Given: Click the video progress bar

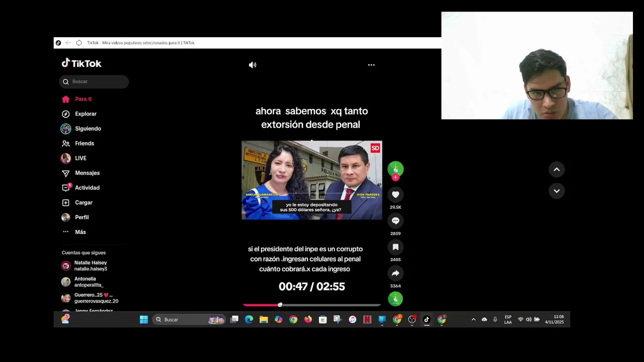Looking at the screenshot, I should pyautogui.click(x=312, y=305).
